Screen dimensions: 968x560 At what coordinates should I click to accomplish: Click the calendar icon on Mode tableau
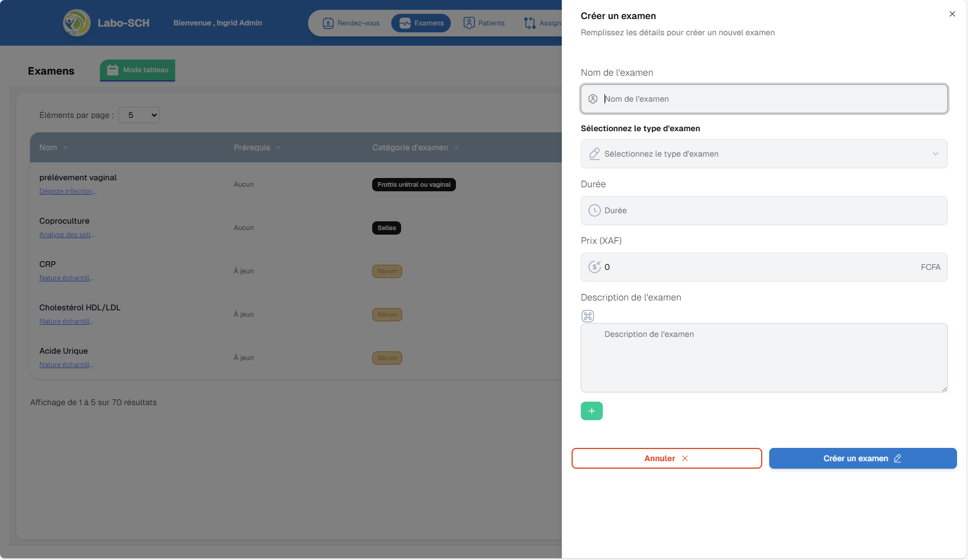click(113, 70)
